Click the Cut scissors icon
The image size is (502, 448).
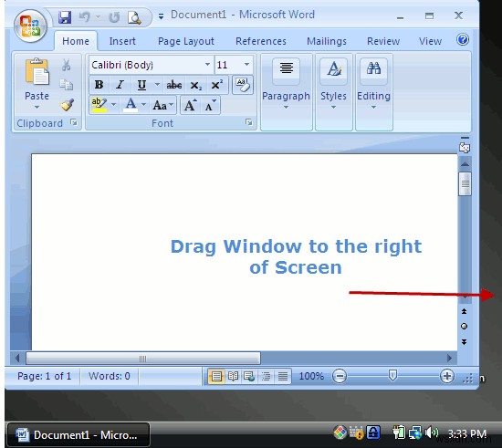pyautogui.click(x=67, y=65)
